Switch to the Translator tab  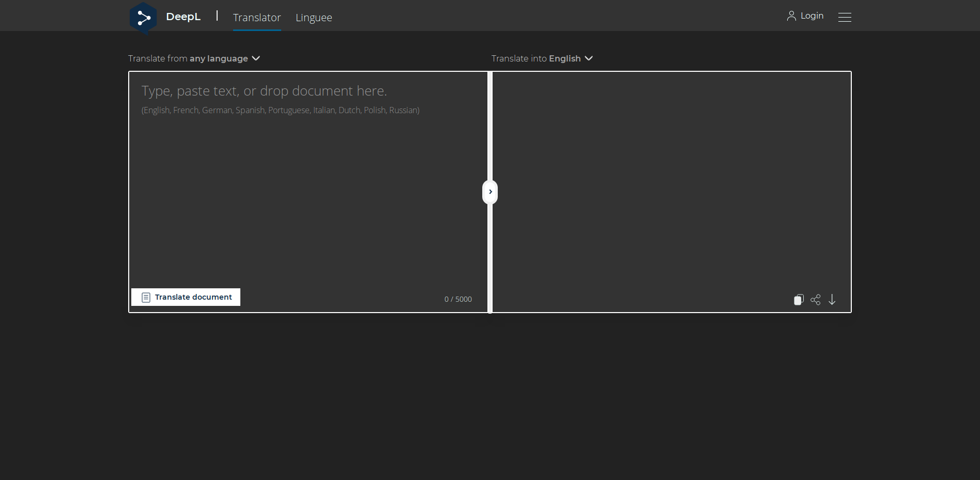click(257, 17)
